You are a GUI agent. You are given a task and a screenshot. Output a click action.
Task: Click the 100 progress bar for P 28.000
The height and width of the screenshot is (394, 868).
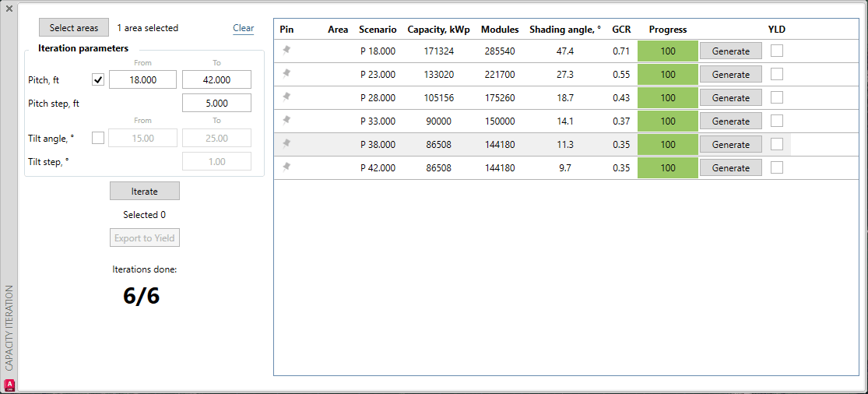(667, 98)
